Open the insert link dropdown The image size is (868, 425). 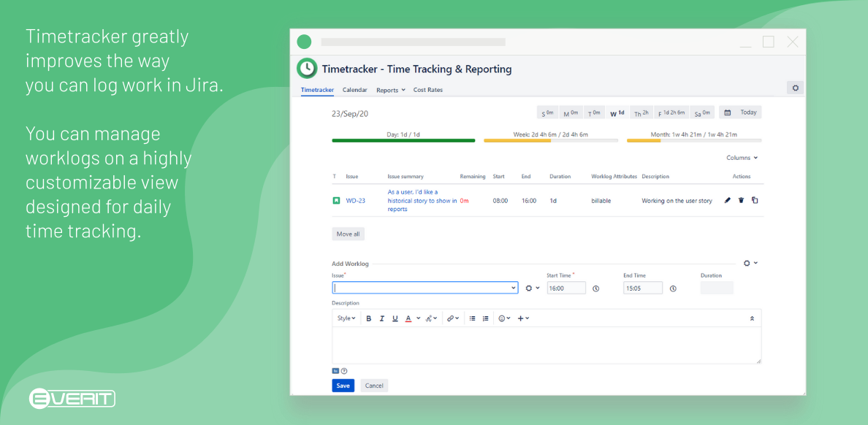(x=453, y=318)
